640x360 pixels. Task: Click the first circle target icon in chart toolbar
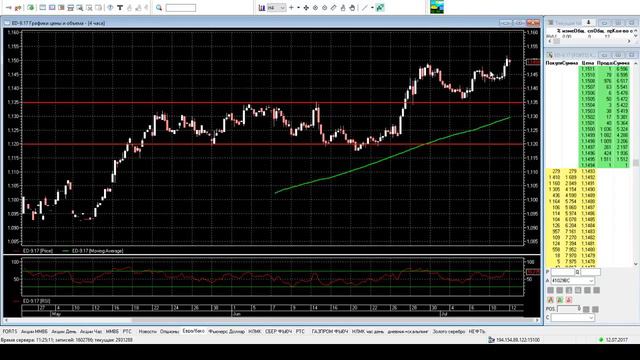tap(316, 8)
